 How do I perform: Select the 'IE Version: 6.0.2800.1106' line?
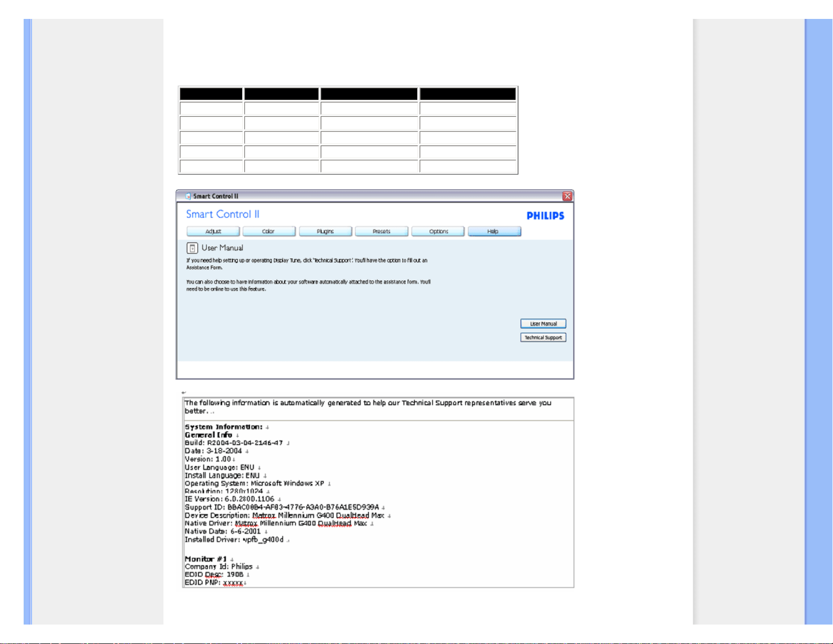230,499
